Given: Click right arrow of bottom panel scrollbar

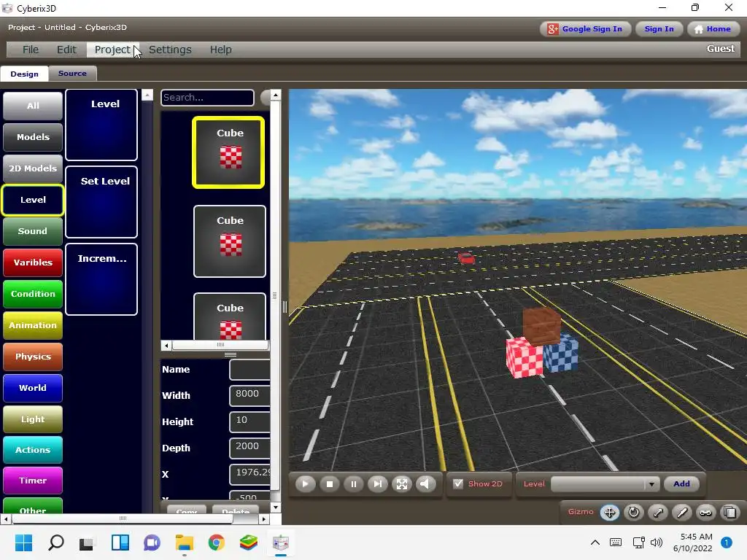Looking at the screenshot, I should [x=264, y=519].
